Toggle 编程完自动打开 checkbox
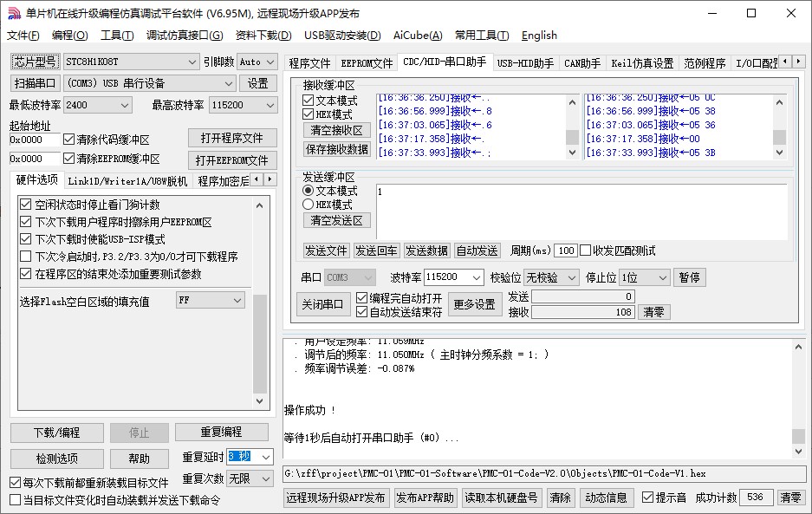The height and width of the screenshot is (514, 812). point(362,298)
